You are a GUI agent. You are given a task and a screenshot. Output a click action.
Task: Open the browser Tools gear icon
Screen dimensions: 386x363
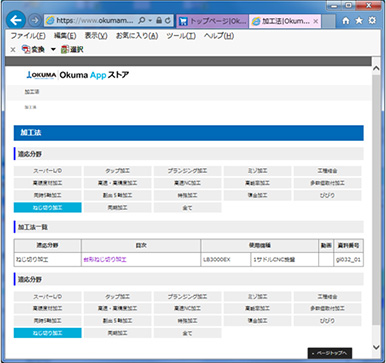click(x=372, y=21)
